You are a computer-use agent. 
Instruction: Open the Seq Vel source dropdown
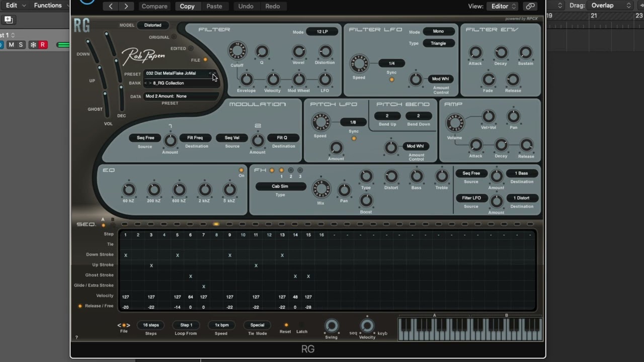232,138
